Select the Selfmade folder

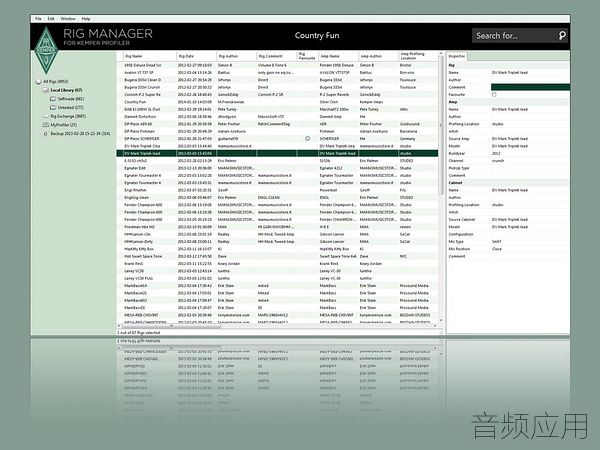[71, 99]
